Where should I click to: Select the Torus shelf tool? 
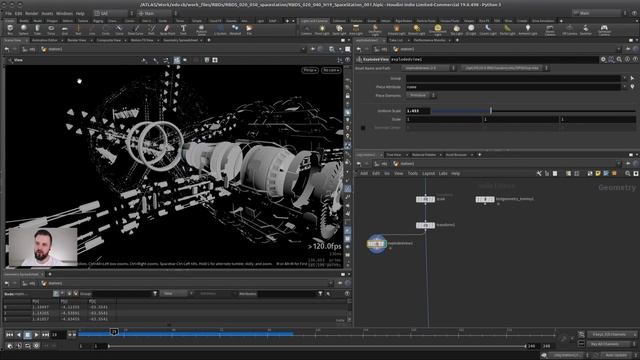point(51,29)
